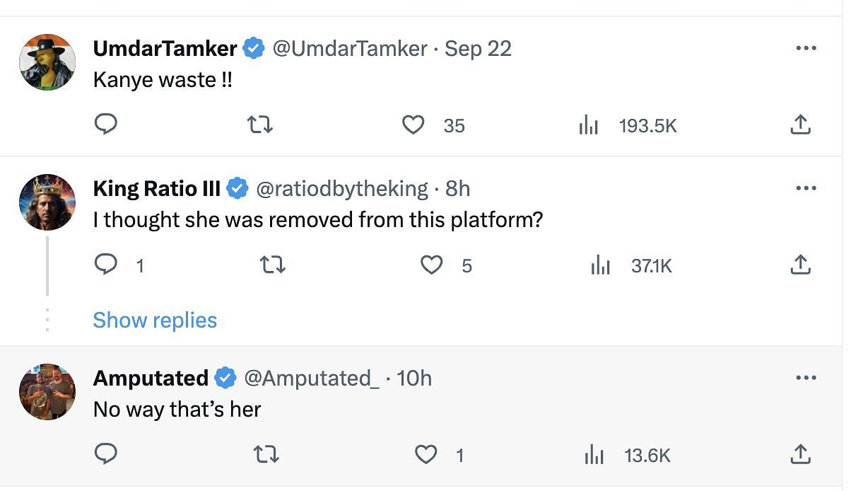Reply to King Ratio III's tweet
Viewport: 868px width, 491px height.
point(105,265)
